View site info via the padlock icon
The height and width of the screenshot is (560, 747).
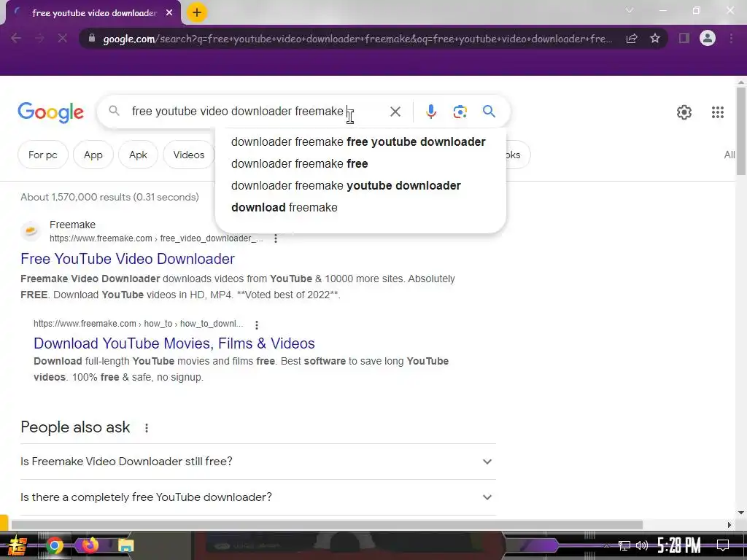coord(91,38)
